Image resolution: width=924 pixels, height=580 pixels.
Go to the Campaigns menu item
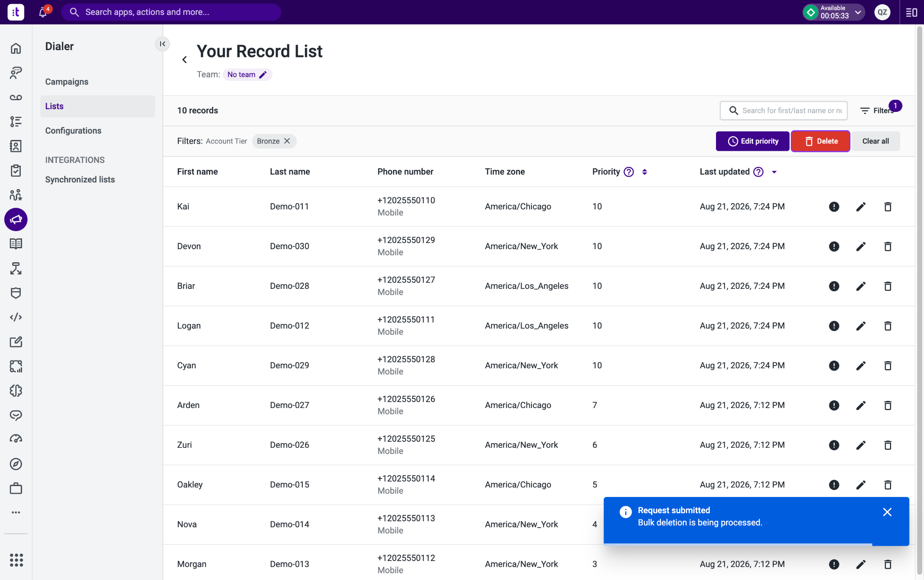(x=67, y=82)
